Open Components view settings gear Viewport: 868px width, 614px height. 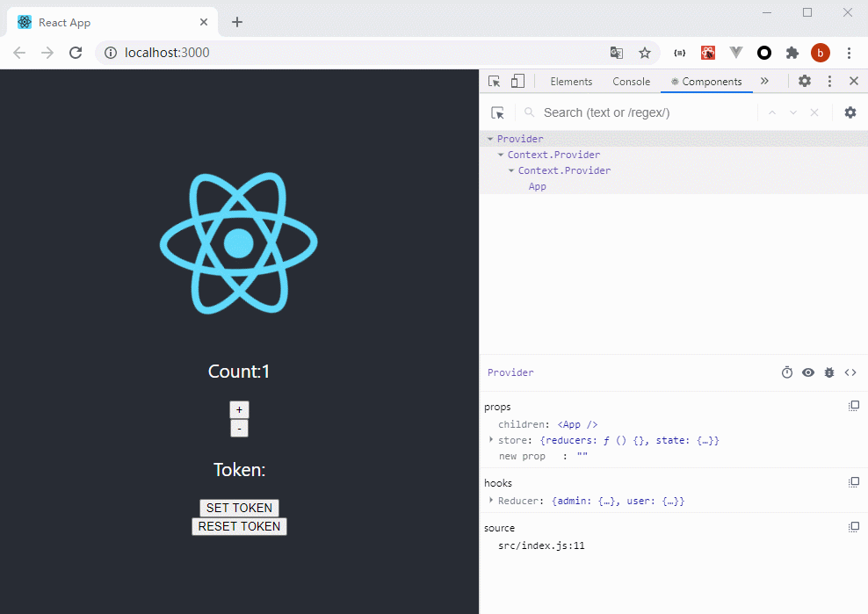click(850, 113)
